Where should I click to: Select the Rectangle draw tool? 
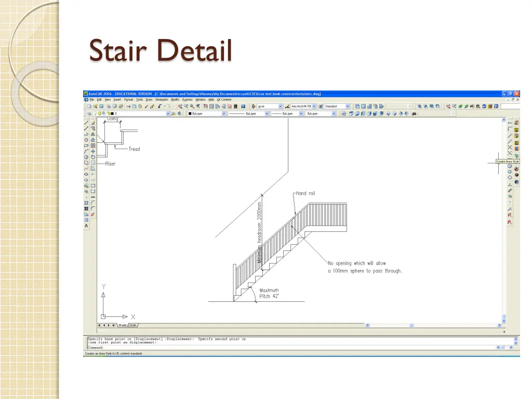pyautogui.click(x=87, y=145)
